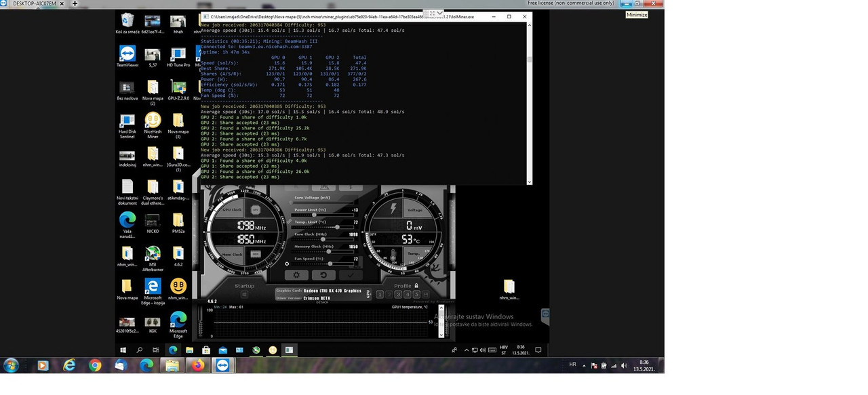Open the HD Tune Pro desktop shortcut
Screen dimensions: 868x395
pos(178,56)
